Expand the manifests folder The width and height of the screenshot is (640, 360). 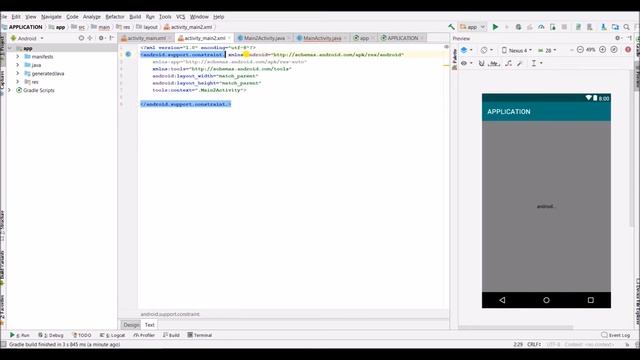tap(18, 57)
